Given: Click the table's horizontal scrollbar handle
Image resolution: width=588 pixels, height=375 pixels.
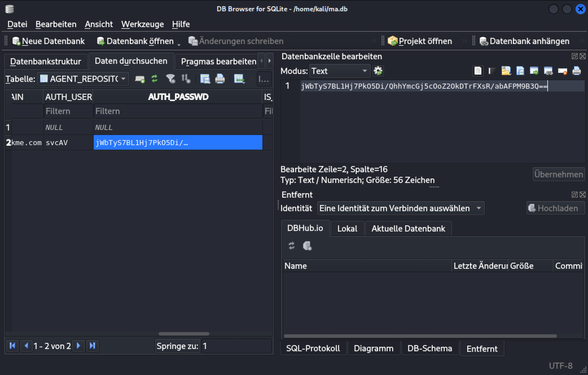Looking at the screenshot, I should point(184,334).
